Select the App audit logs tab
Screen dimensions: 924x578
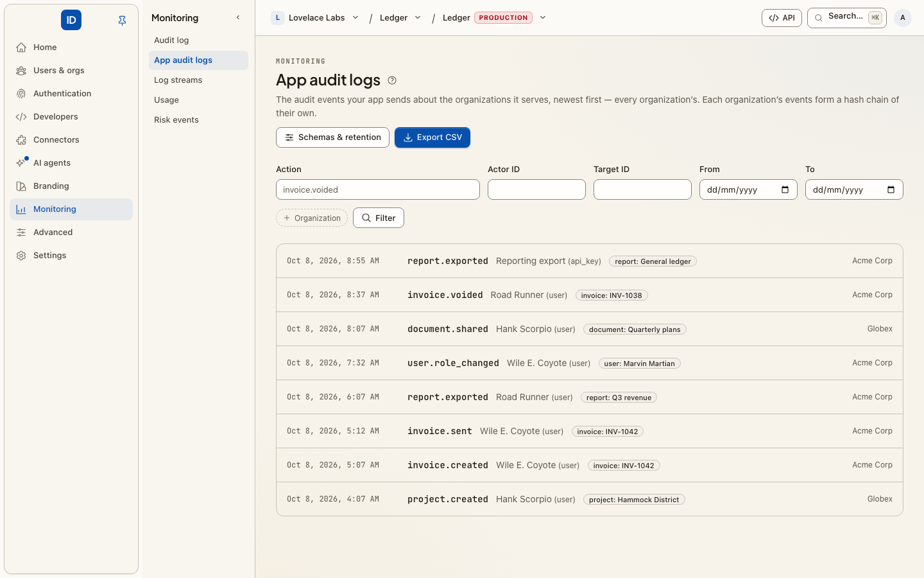pyautogui.click(x=198, y=60)
